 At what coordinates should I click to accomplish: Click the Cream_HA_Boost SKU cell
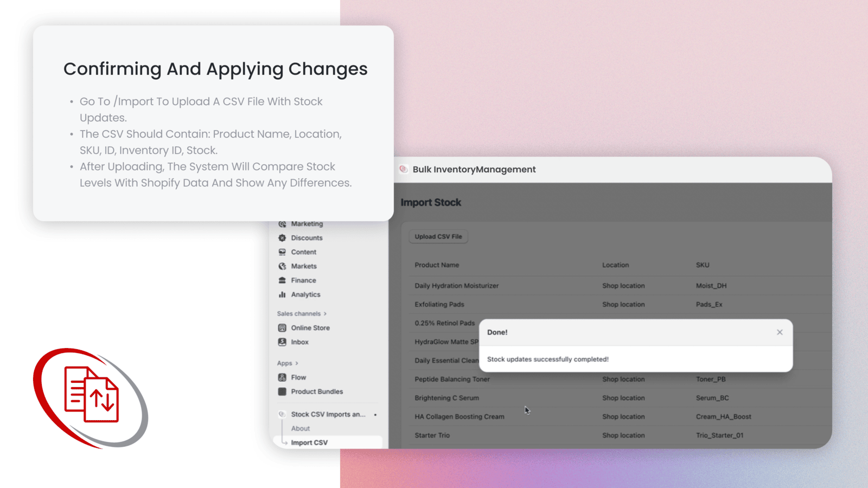[724, 417]
